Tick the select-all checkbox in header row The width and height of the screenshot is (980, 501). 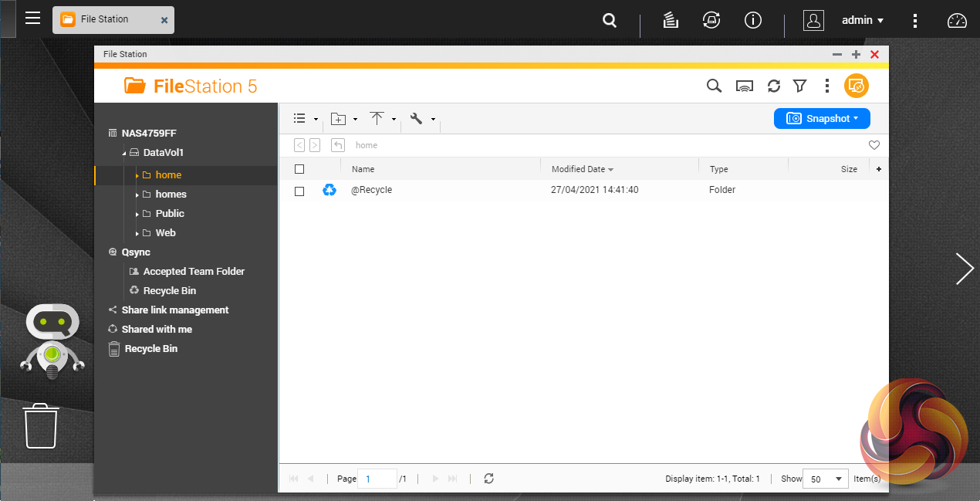click(x=299, y=169)
